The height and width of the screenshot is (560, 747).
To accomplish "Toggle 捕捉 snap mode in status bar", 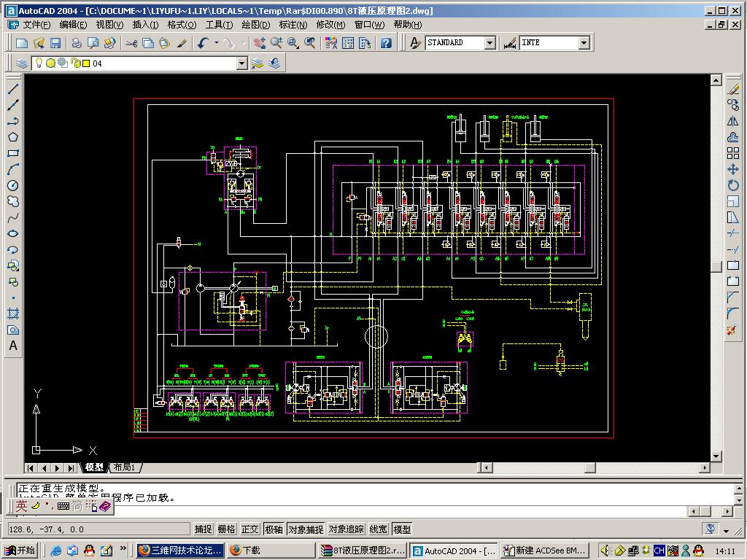I will (x=203, y=529).
